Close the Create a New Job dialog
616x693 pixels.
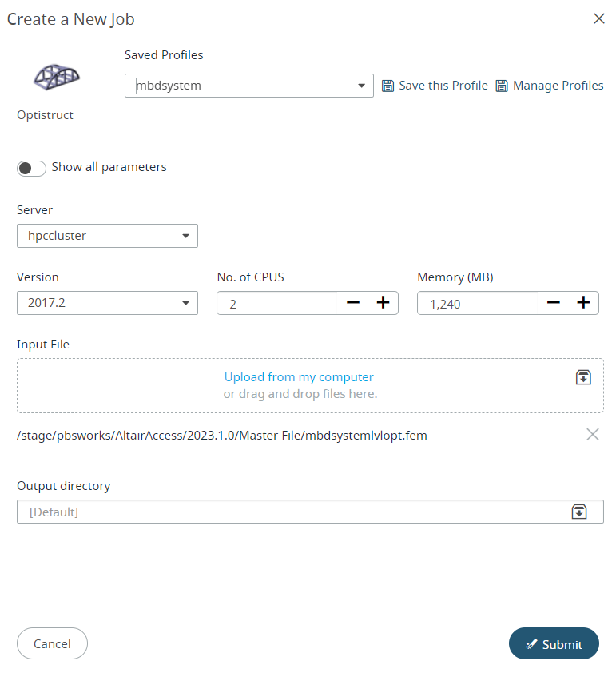[x=598, y=18]
